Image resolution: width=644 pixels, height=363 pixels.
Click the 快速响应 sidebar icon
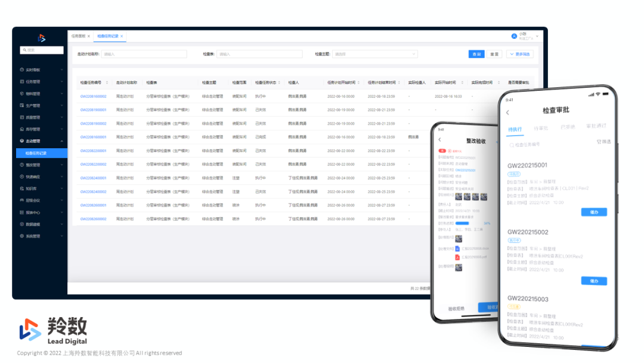[22, 176]
